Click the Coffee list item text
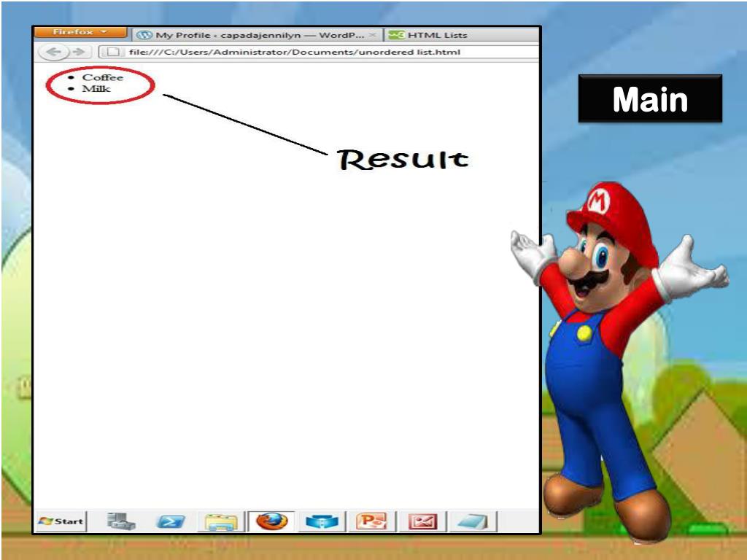This screenshot has width=747, height=560. (x=102, y=77)
